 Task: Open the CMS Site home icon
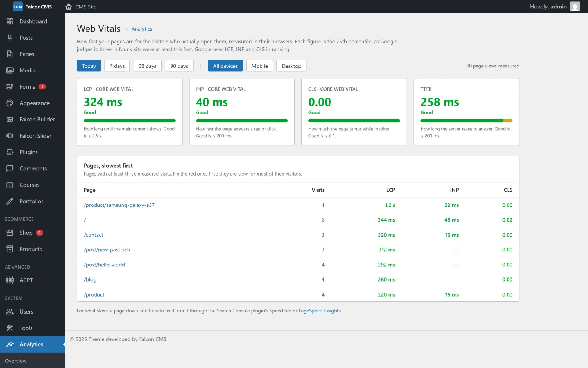[68, 7]
